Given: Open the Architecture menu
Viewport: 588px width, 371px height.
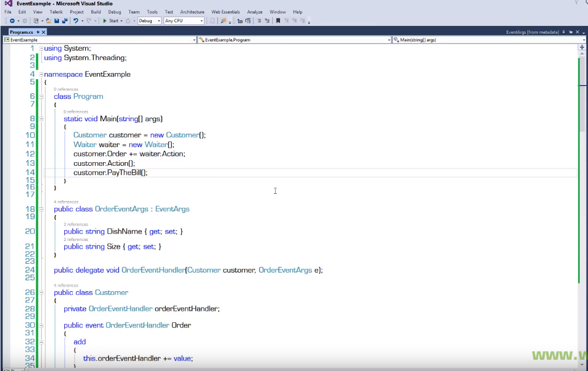Looking at the screenshot, I should point(192,12).
